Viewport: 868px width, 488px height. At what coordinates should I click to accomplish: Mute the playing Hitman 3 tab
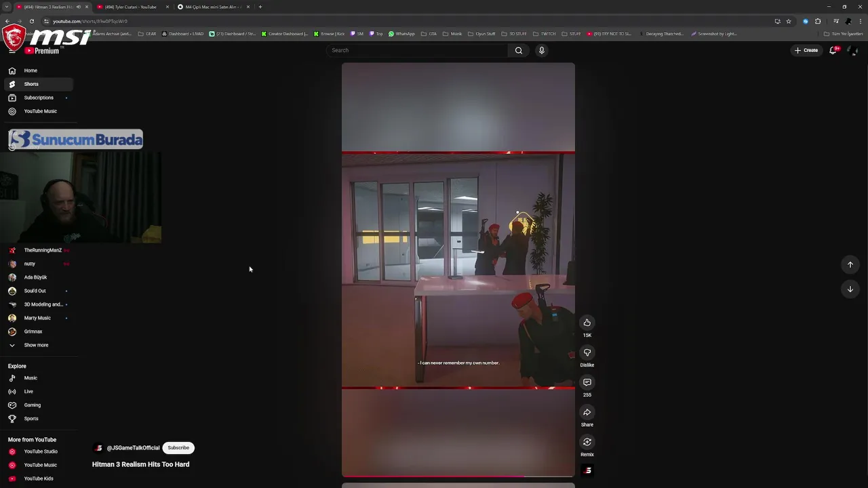(79, 7)
